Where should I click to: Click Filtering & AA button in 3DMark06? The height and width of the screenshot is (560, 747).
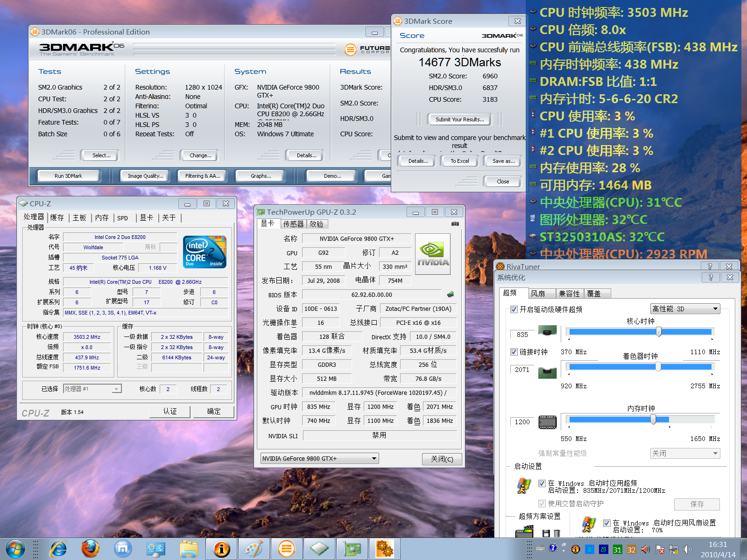pos(203,176)
